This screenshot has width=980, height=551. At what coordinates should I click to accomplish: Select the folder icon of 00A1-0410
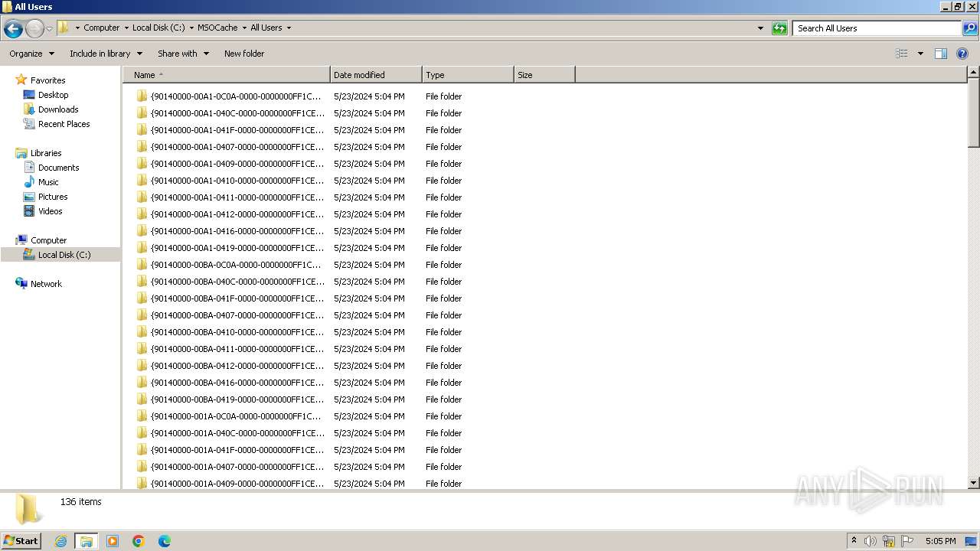point(142,181)
